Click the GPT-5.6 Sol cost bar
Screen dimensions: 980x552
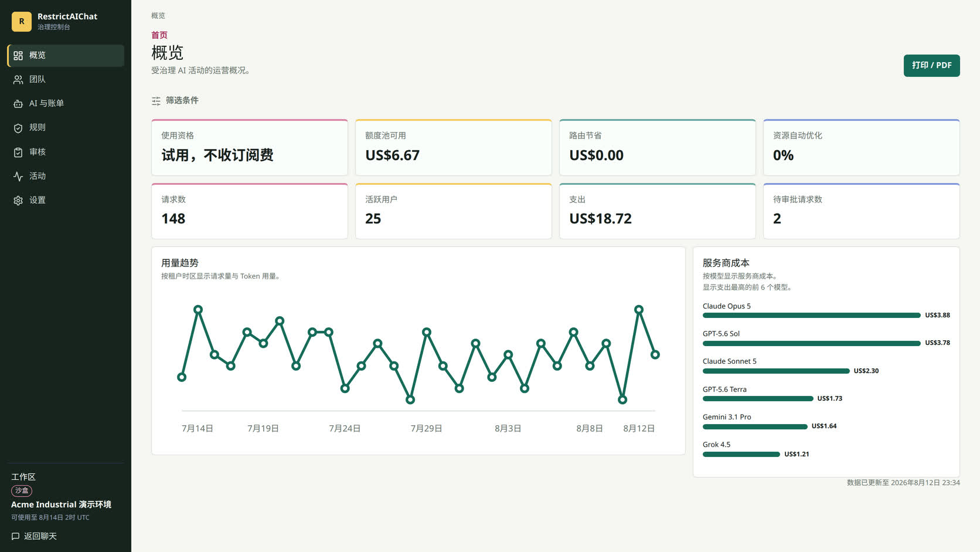pyautogui.click(x=812, y=343)
